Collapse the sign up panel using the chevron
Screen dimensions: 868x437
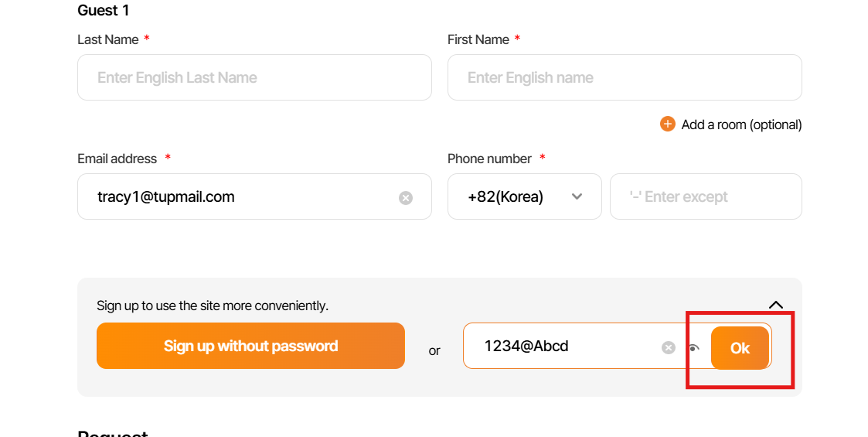[x=776, y=305]
